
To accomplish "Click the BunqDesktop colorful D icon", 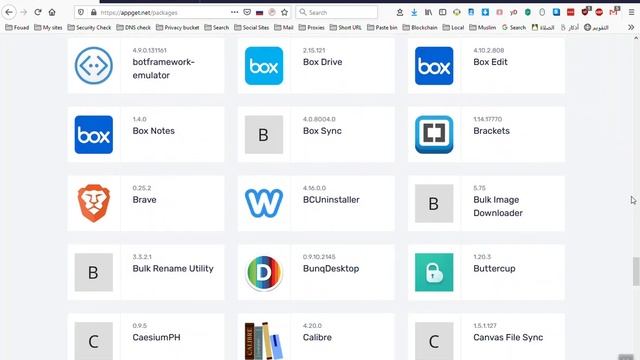I will (x=264, y=272).
